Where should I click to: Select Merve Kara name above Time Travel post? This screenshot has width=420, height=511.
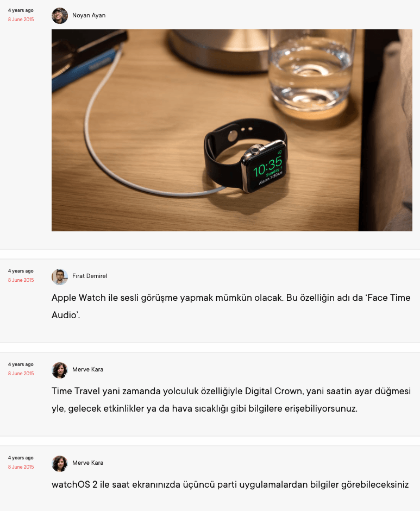point(87,369)
